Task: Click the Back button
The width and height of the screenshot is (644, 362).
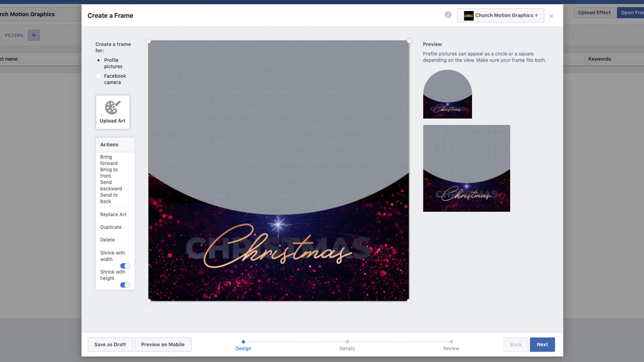Action: (516, 345)
